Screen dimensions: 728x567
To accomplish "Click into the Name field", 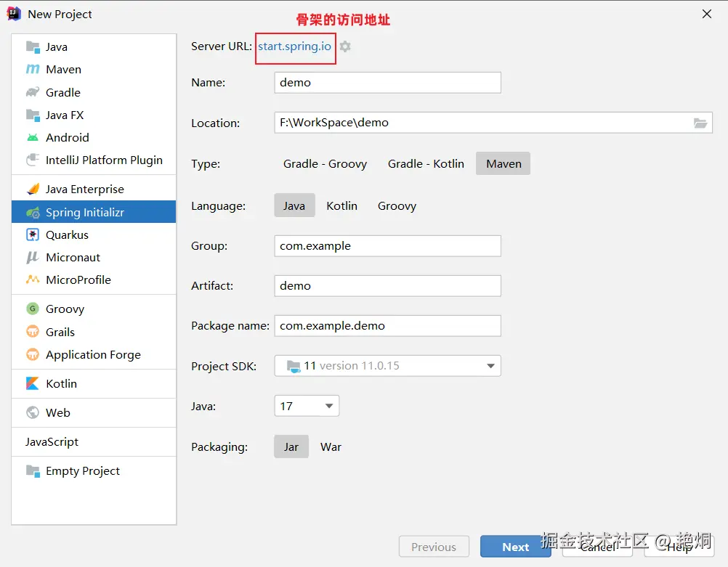I will (x=388, y=83).
